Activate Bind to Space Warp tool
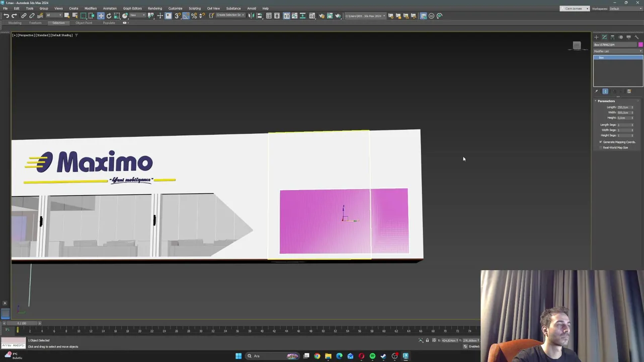The width and height of the screenshot is (644, 362). pos(40,16)
